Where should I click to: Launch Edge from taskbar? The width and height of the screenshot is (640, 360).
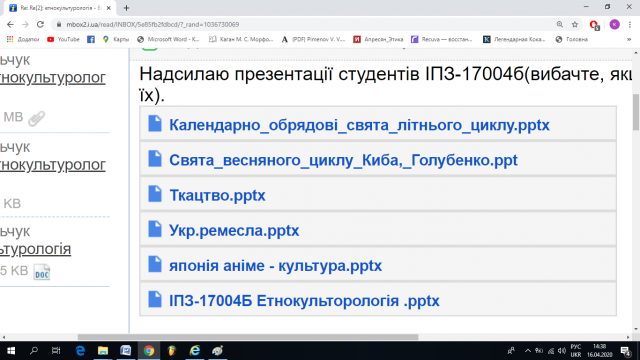coord(80,351)
